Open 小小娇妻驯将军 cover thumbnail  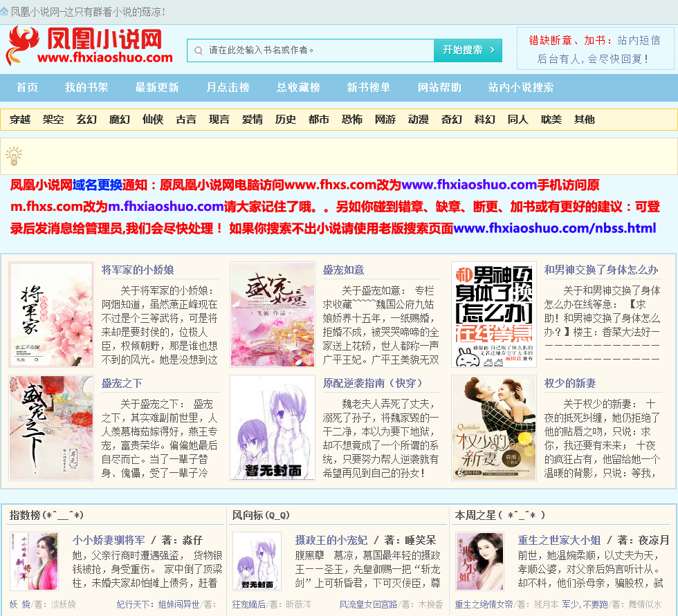tap(34, 561)
